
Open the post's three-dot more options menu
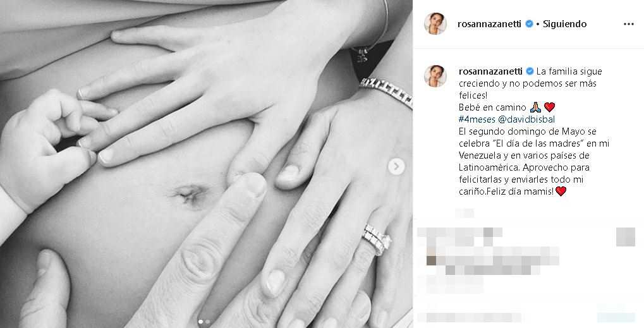point(628,24)
